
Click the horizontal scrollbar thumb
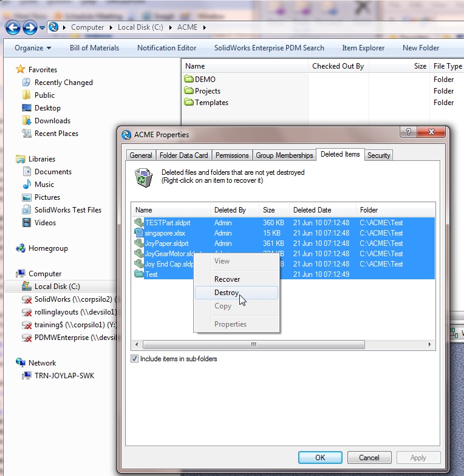254,345
